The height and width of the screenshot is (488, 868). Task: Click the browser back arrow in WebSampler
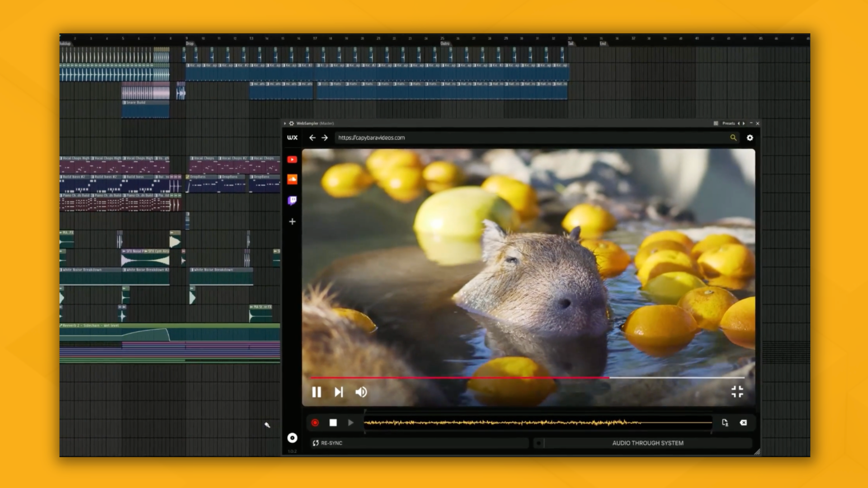click(312, 138)
